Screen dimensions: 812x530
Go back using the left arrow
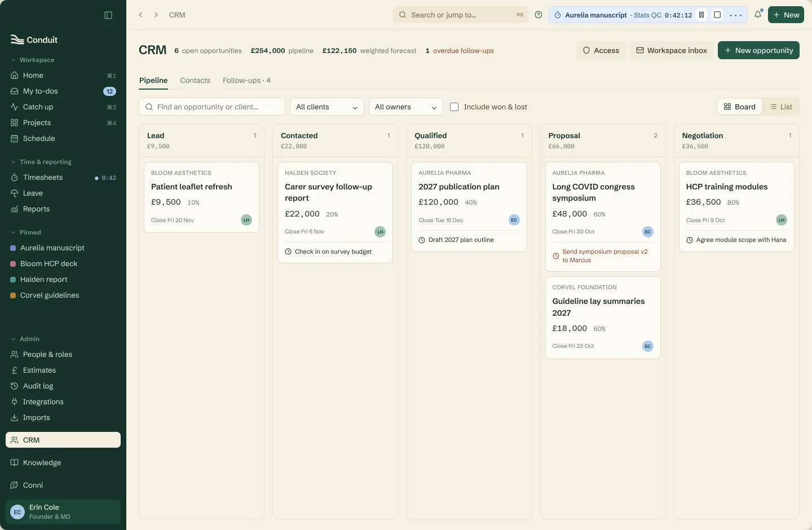point(141,15)
